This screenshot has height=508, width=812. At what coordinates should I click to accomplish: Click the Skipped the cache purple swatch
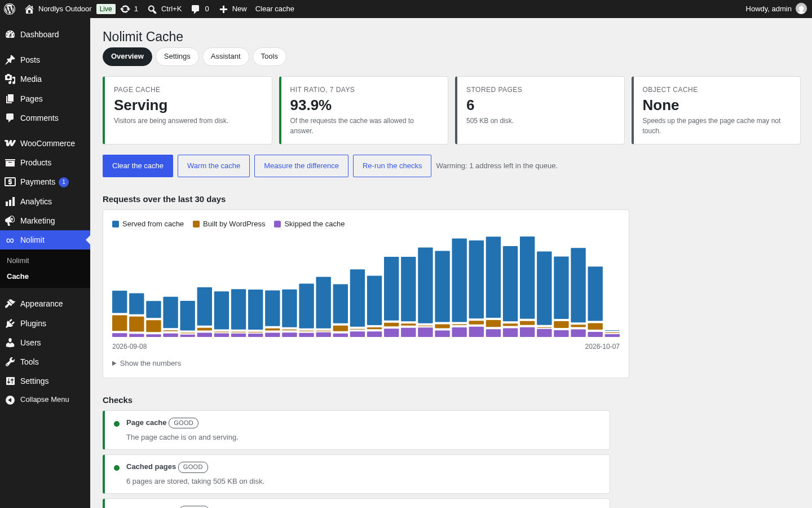click(277, 224)
